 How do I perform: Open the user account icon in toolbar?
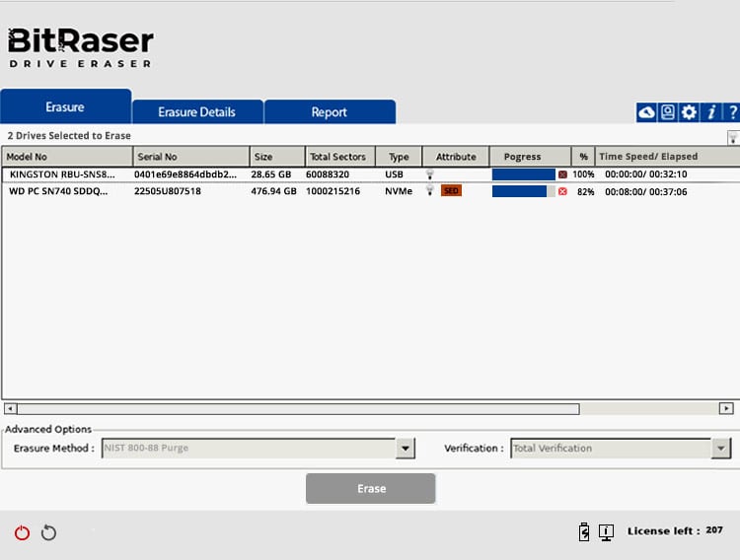pyautogui.click(x=667, y=112)
